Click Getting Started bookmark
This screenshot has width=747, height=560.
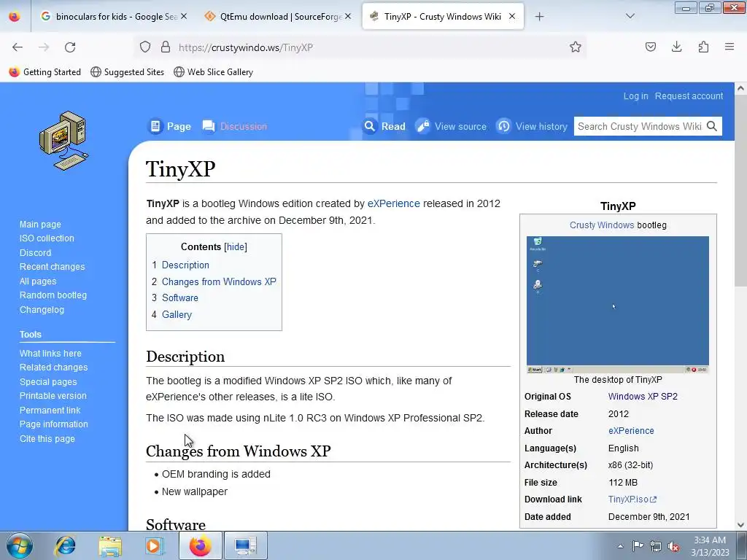(x=44, y=72)
